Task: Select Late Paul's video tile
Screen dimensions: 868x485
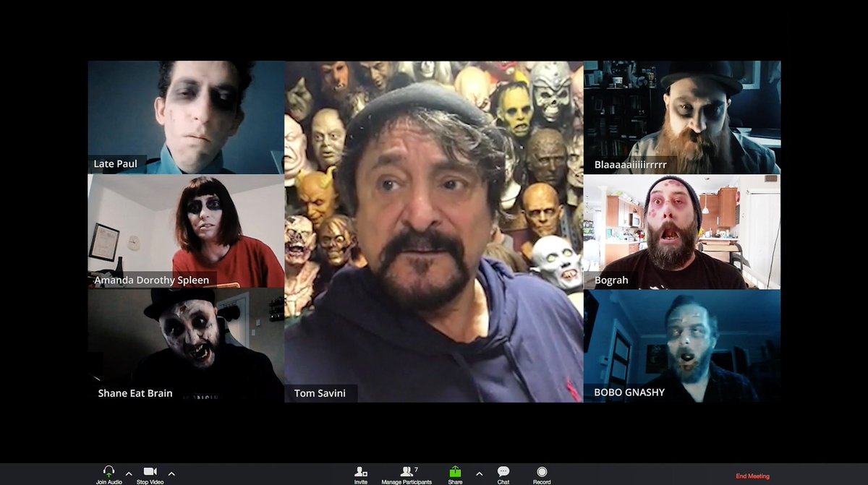Action: 186,117
